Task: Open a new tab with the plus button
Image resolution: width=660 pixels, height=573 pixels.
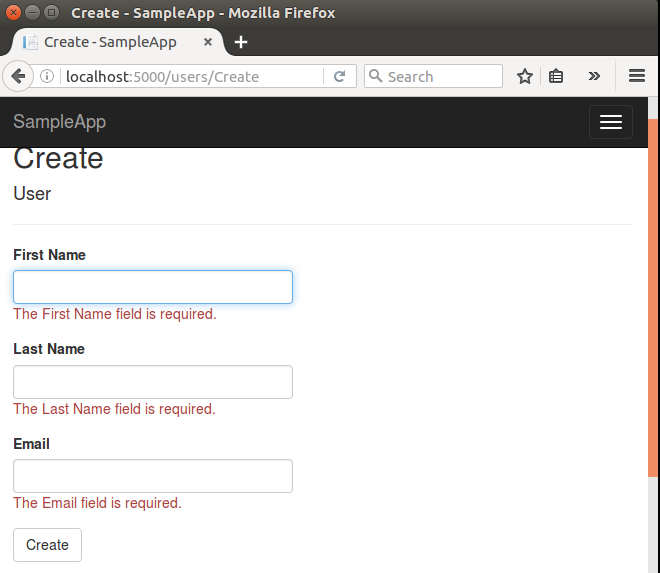Action: 241,42
